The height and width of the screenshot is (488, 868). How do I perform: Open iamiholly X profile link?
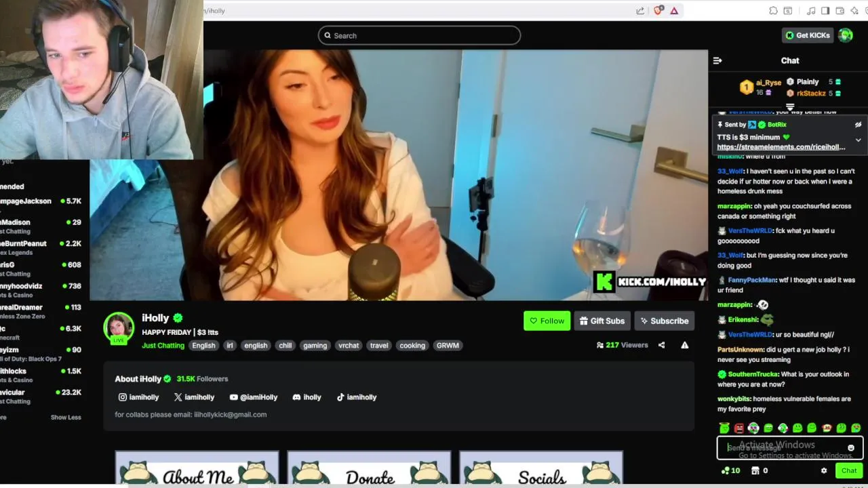[x=194, y=397]
